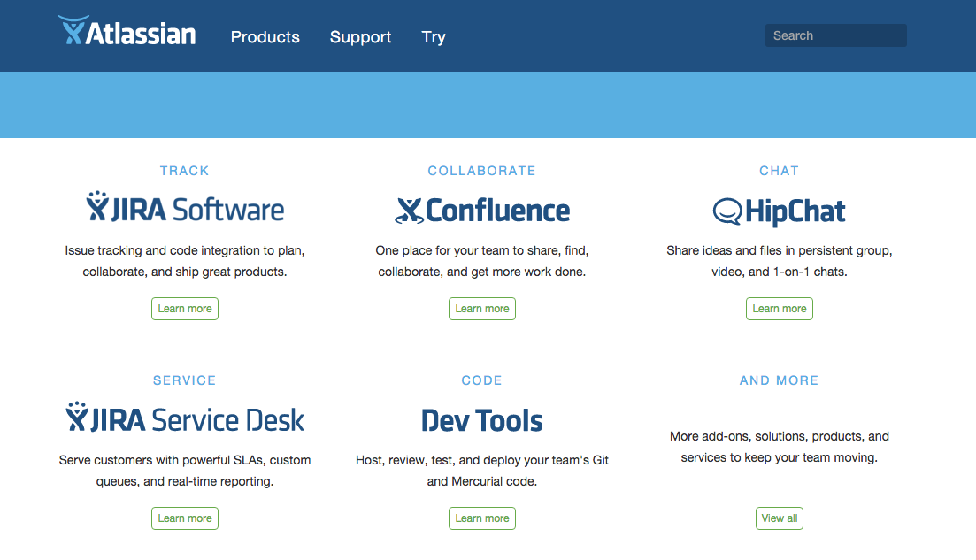
Task: Click the TRACK category label
Action: coord(184,171)
